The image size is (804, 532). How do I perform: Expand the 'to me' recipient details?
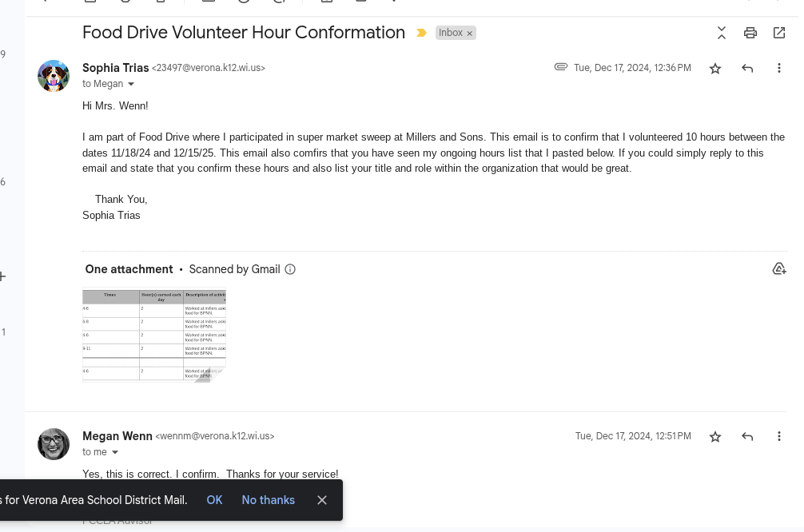tap(115, 453)
